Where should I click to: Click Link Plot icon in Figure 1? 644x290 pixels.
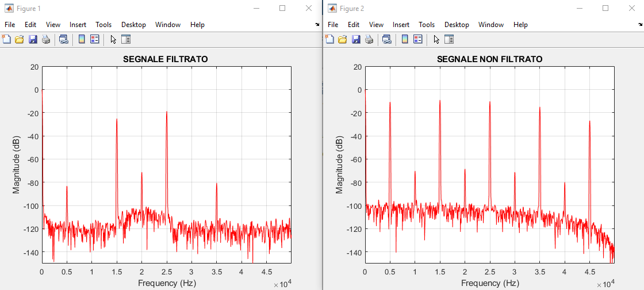tap(64, 39)
